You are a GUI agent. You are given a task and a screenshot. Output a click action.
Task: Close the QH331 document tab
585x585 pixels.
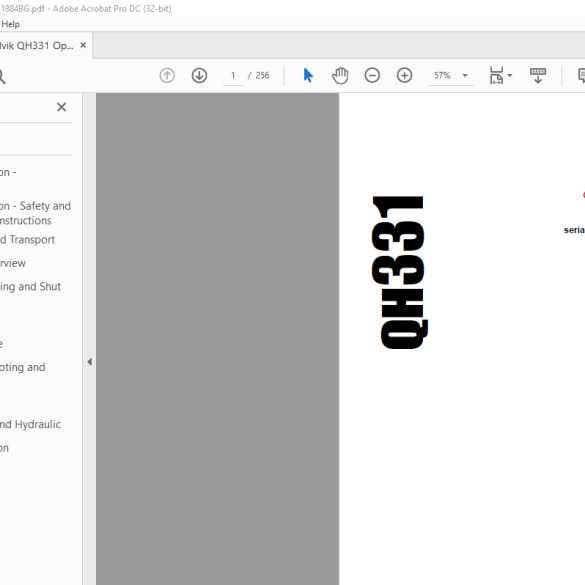tap(83, 46)
